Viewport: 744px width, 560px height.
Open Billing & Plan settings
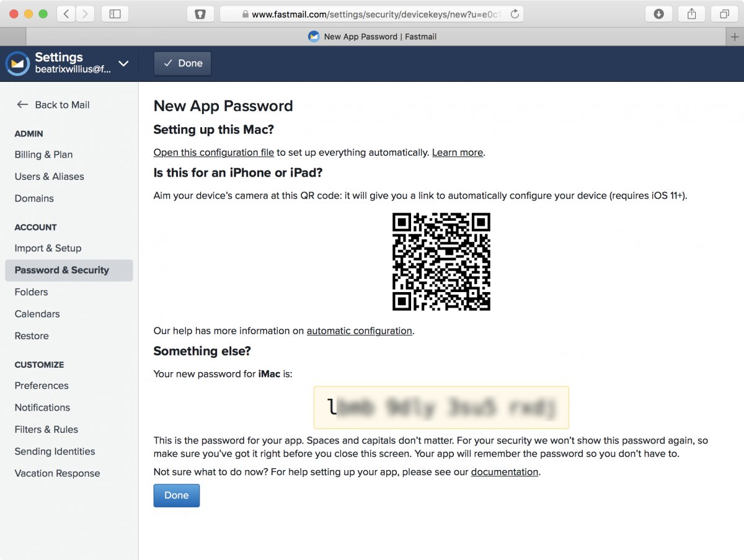click(43, 154)
